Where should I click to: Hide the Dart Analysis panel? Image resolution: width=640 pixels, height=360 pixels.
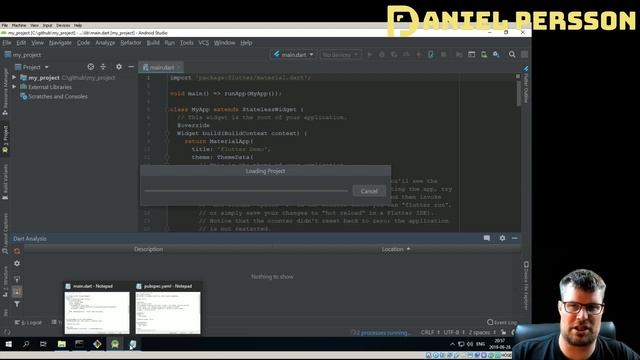[515, 238]
